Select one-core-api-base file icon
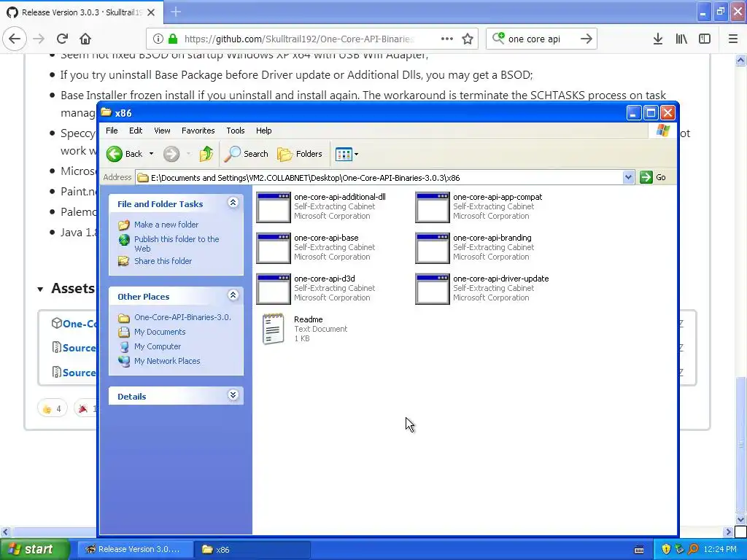747x560 pixels. coord(274,248)
